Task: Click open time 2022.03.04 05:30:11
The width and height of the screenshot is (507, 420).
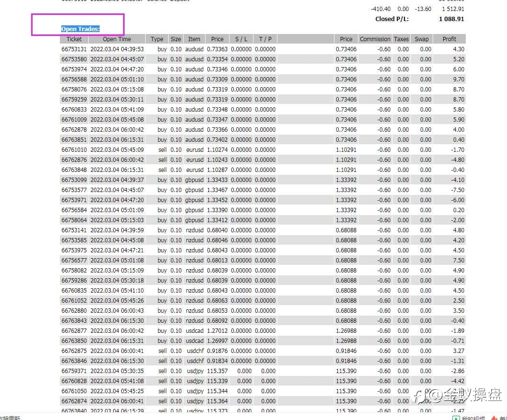Action: pos(117,99)
